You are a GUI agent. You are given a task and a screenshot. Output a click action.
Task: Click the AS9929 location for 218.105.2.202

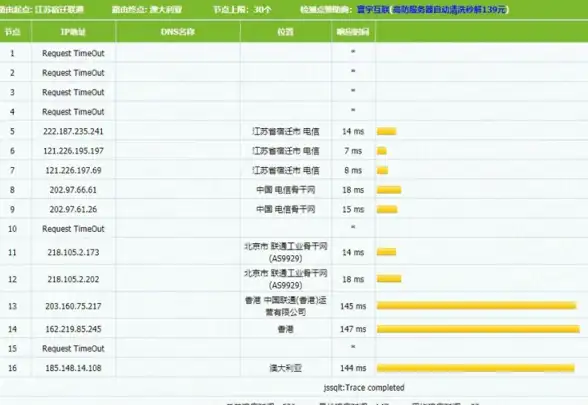pos(286,279)
